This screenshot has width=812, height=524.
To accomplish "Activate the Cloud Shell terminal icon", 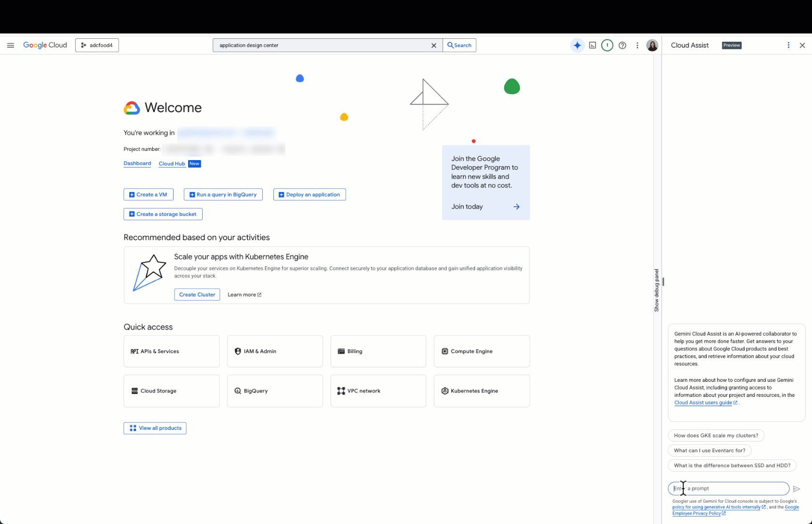I will click(592, 45).
